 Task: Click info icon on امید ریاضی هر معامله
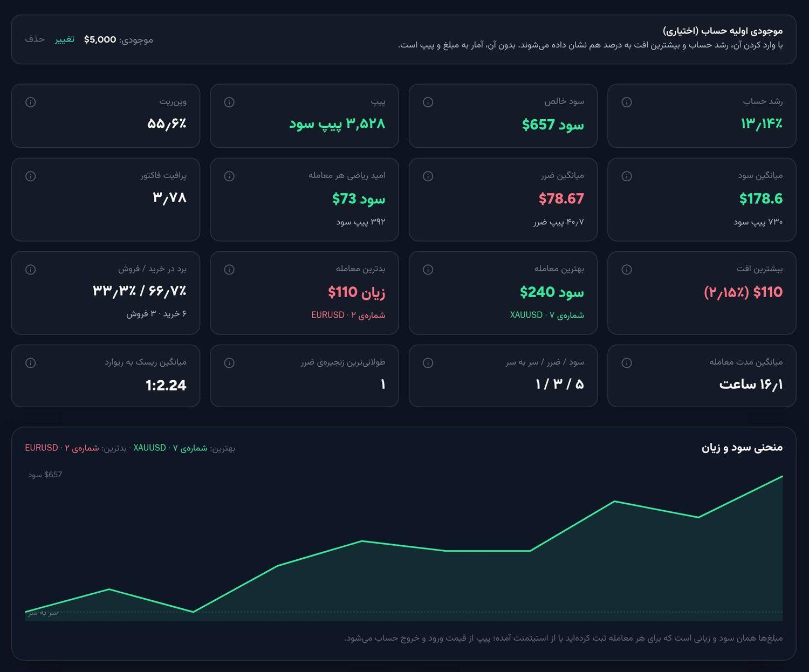tap(229, 176)
